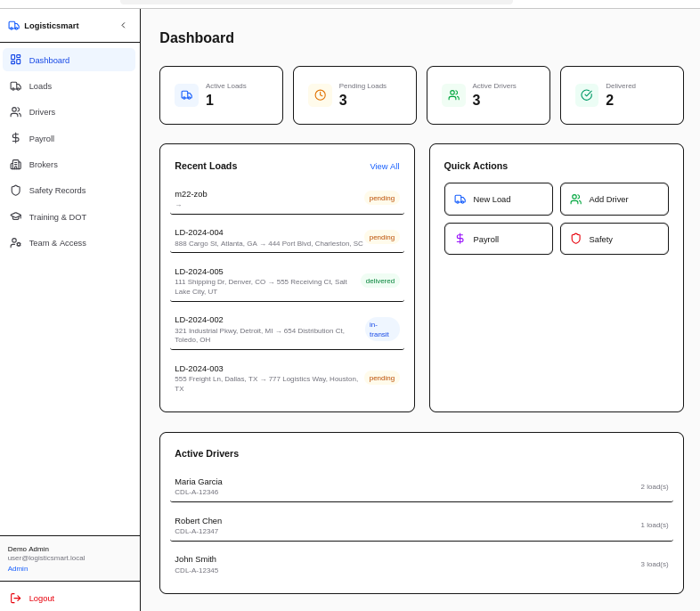Click the in-transit badge on LD-2024-002

(x=382, y=330)
